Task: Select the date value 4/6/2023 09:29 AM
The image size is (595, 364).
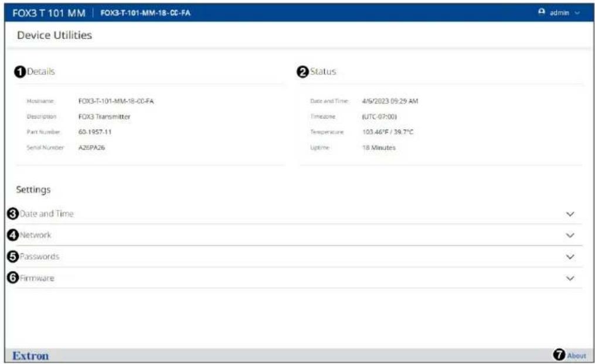Action: coord(390,101)
